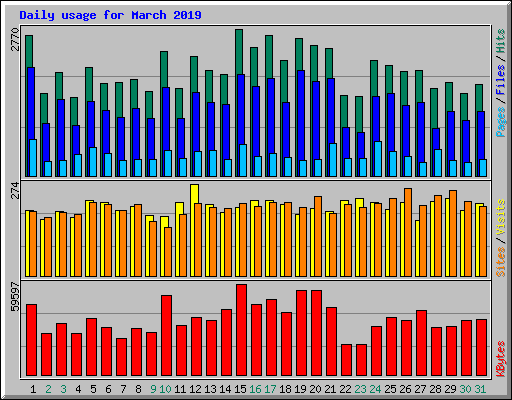Click day '30' on the x-axis
The width and height of the screenshot is (512, 400).
[465, 389]
